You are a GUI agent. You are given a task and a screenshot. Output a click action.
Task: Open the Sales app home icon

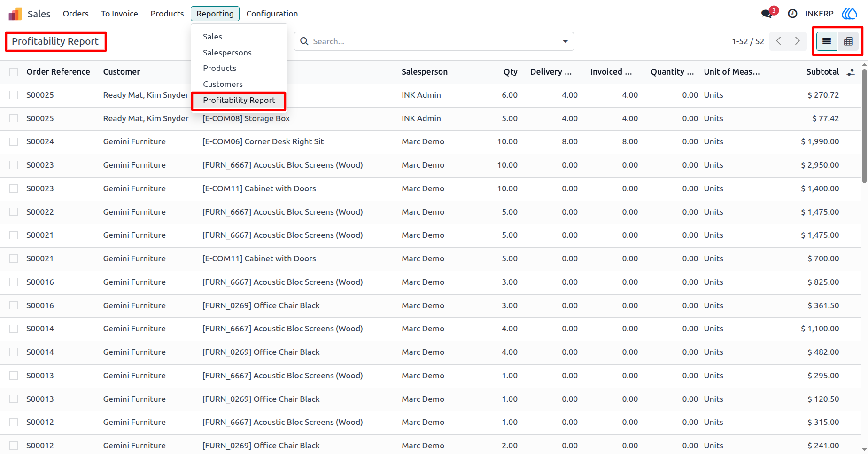15,14
